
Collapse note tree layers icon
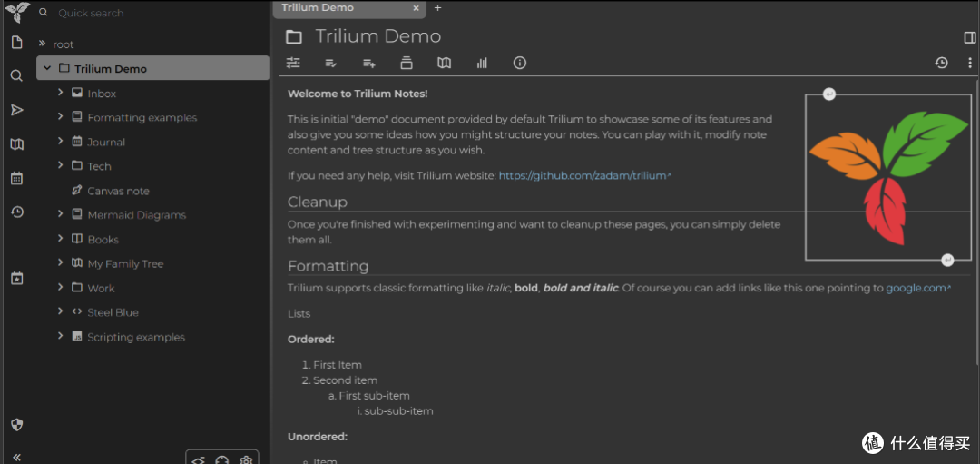pos(198,460)
